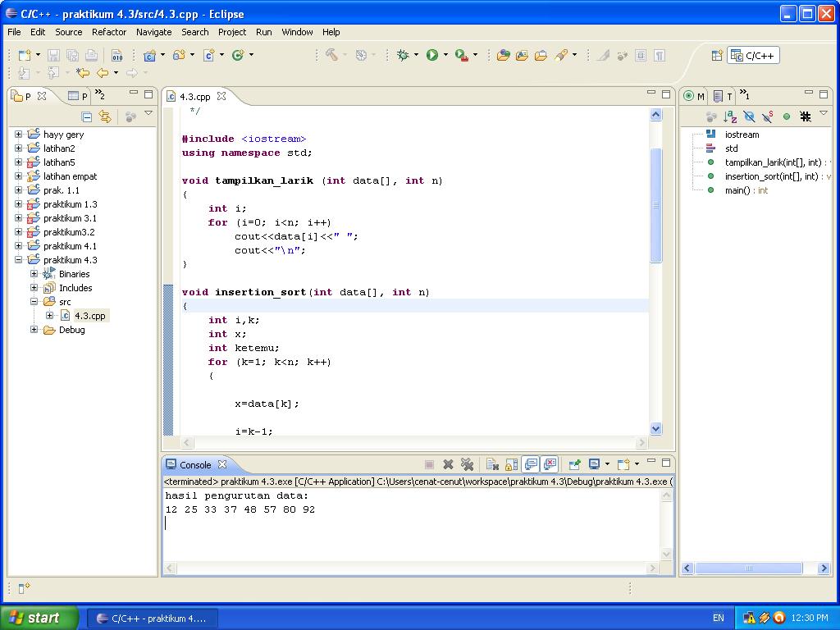Start debugging with the bug icon

click(x=403, y=55)
